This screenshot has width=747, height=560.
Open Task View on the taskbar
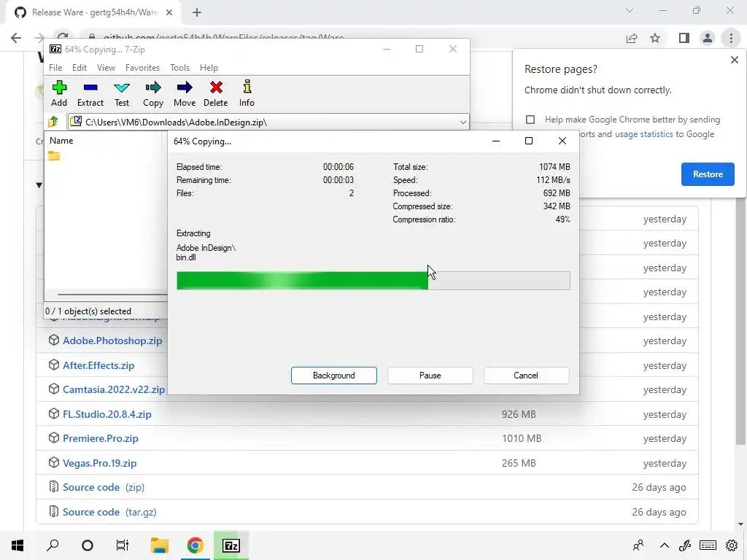(123, 545)
